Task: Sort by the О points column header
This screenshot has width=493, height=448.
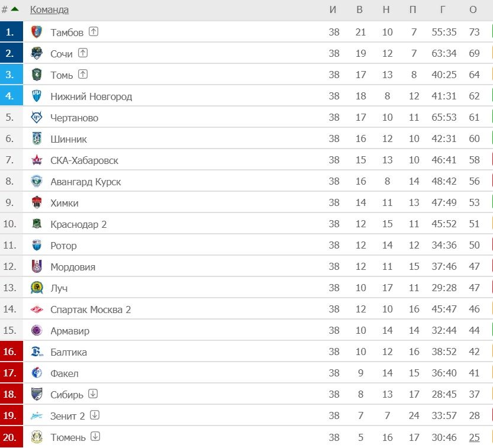Action: tap(473, 9)
